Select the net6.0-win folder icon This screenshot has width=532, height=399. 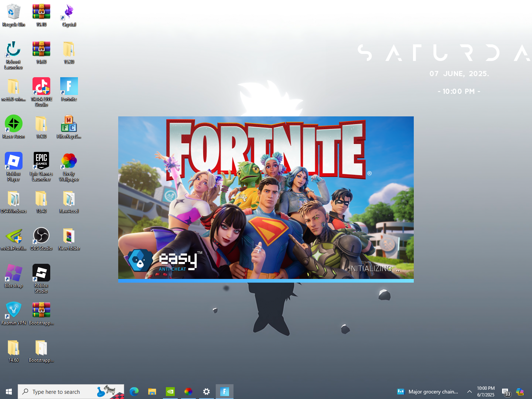(x=14, y=90)
